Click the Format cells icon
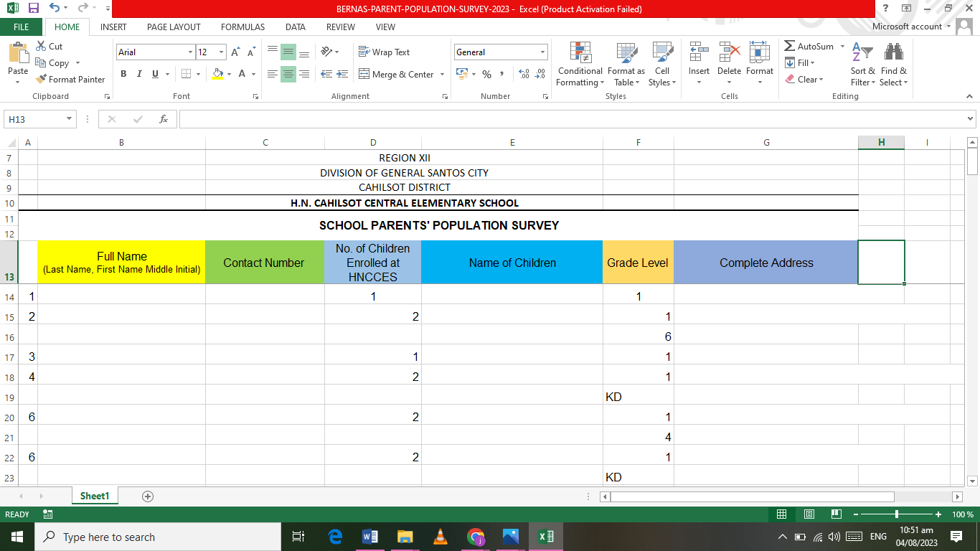 point(760,53)
